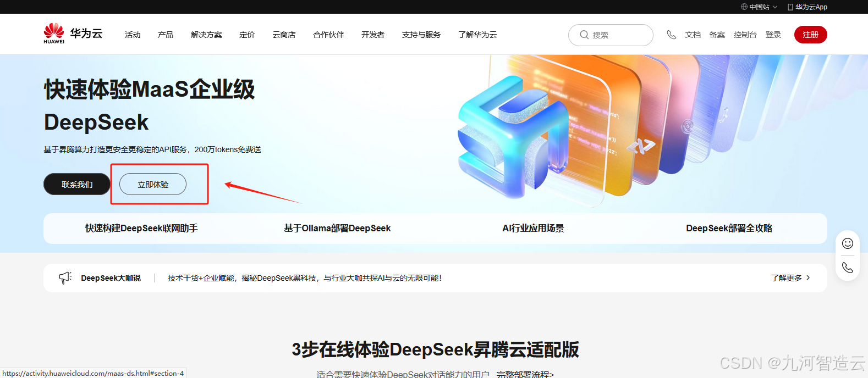Click the red 注册 button

(x=810, y=35)
